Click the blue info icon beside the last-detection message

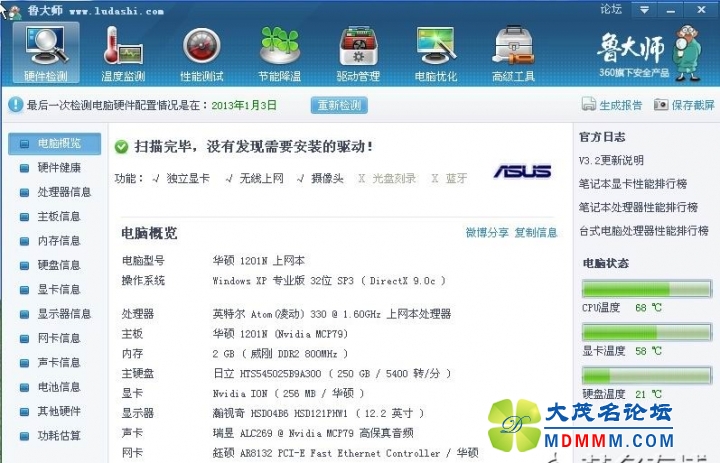click(16, 105)
